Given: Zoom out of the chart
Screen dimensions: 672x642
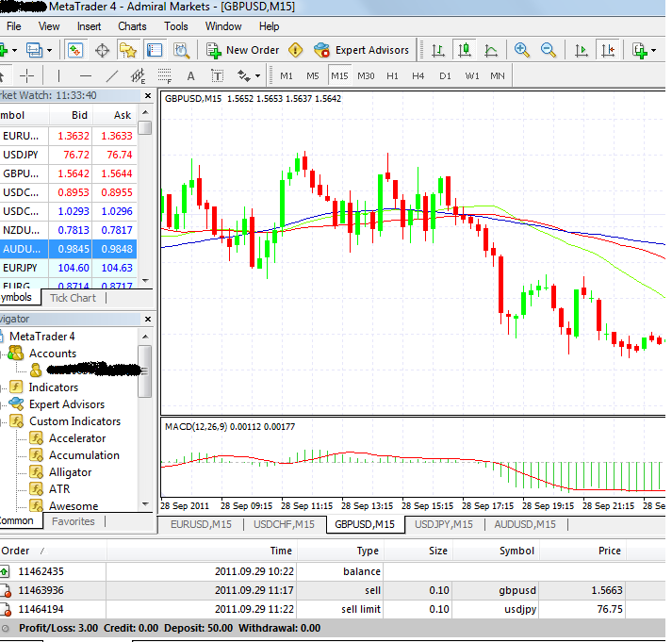Looking at the screenshot, I should click(x=549, y=50).
